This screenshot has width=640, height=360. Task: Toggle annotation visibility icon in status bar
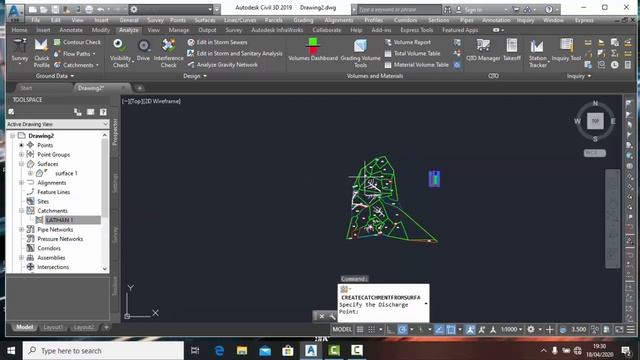point(470,329)
